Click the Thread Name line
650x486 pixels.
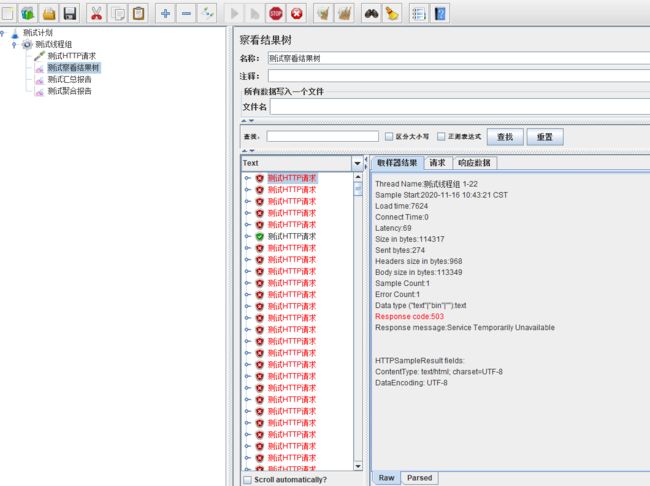coord(426,184)
